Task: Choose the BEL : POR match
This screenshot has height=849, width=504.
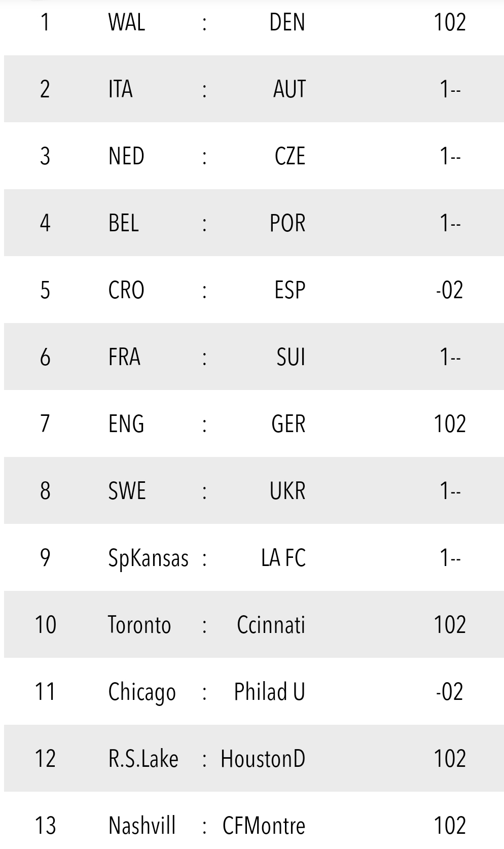Action: (x=254, y=223)
